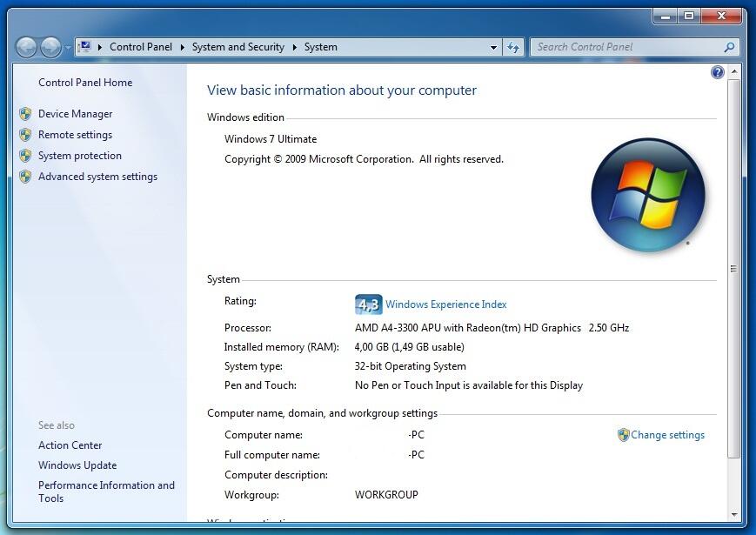Open Device Manager link

(75, 114)
